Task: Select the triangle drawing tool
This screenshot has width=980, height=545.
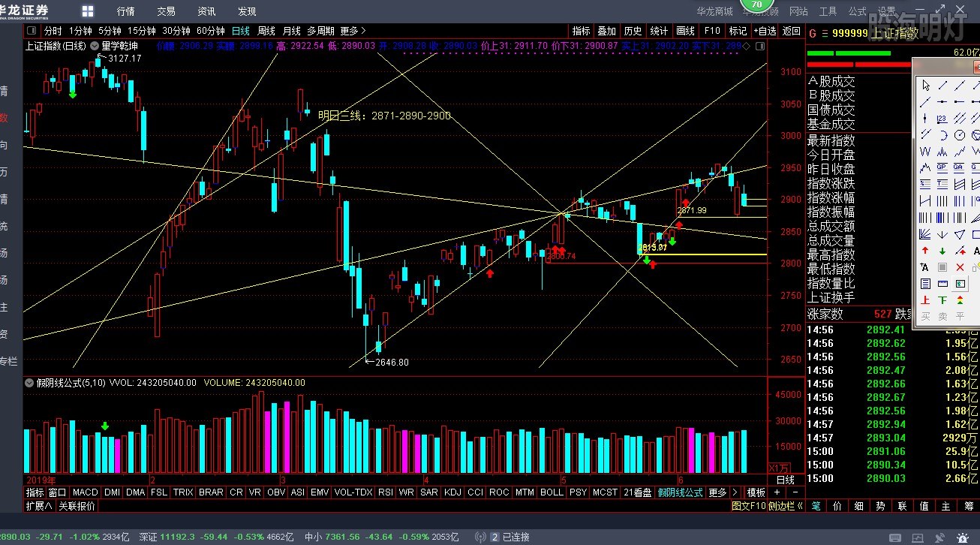Action: click(960, 234)
